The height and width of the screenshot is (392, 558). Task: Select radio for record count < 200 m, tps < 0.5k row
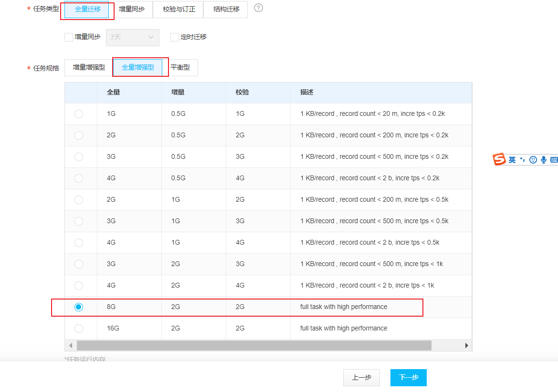click(x=79, y=200)
